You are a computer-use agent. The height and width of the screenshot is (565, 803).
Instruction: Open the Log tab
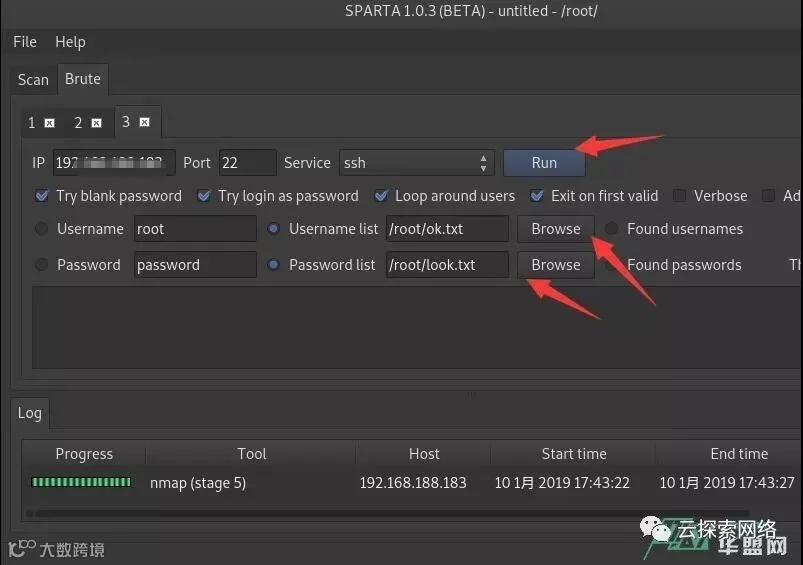click(30, 413)
